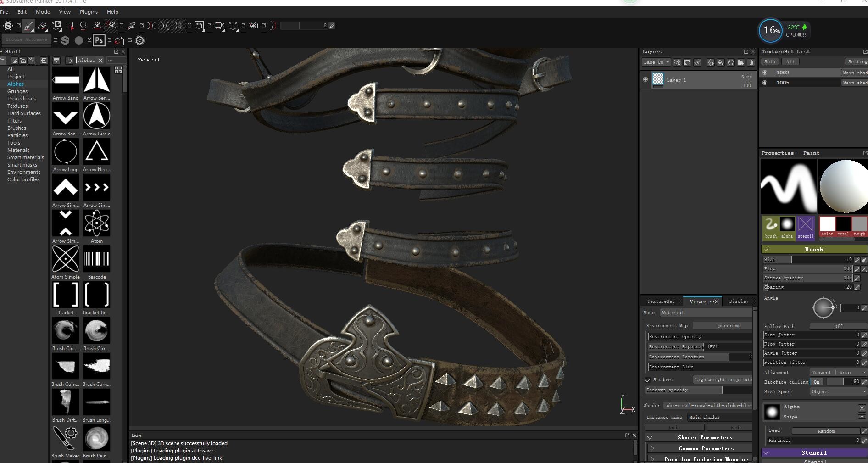Image resolution: width=868 pixels, height=463 pixels.
Task: Select texture set 1002 radio button
Action: tap(765, 73)
